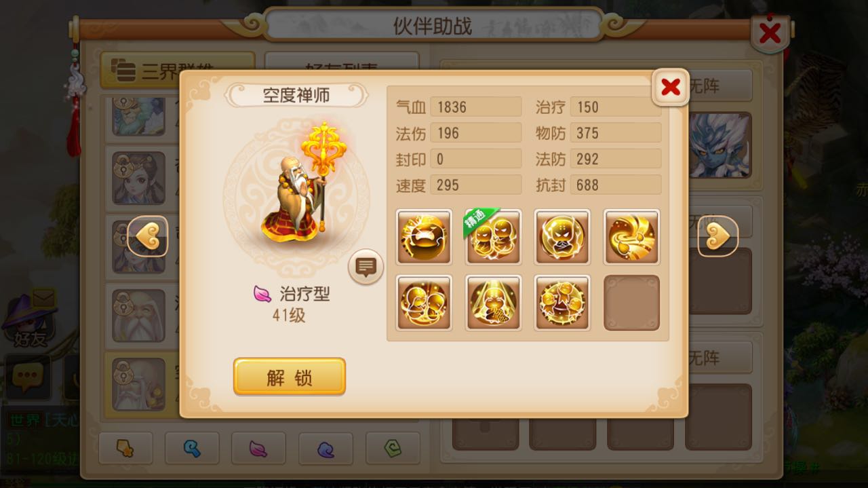Select the first skill icon in top row
This screenshot has width=868, height=488.
(424, 237)
